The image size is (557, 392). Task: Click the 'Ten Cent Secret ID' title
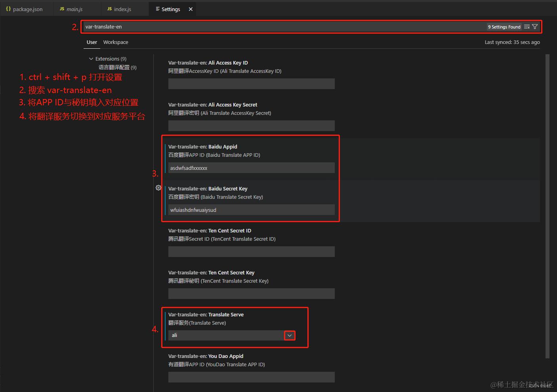[230, 230]
